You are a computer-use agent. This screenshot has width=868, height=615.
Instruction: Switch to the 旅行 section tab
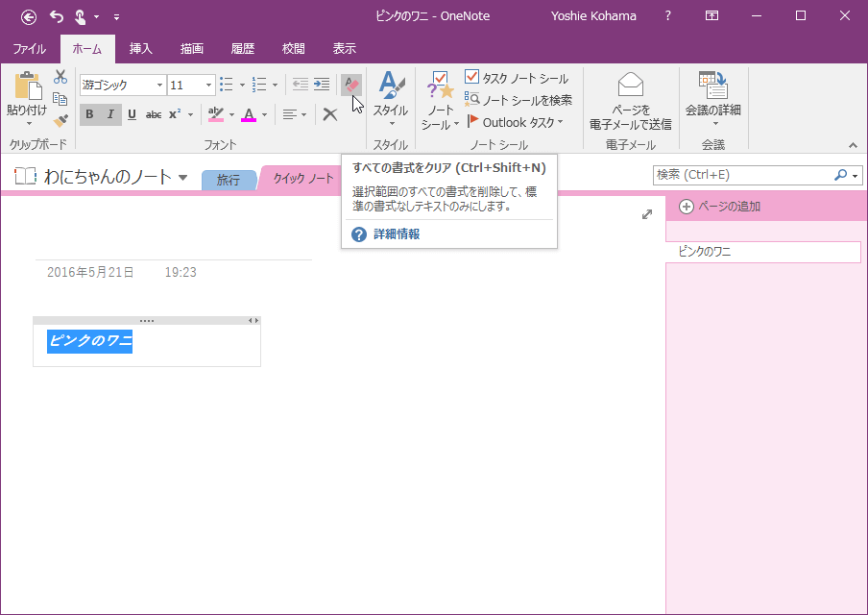click(229, 180)
